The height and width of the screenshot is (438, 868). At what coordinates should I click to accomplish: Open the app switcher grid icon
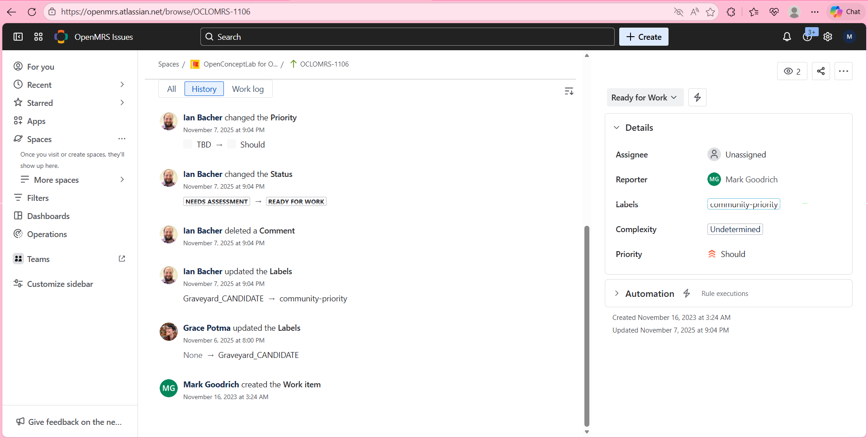click(x=38, y=37)
